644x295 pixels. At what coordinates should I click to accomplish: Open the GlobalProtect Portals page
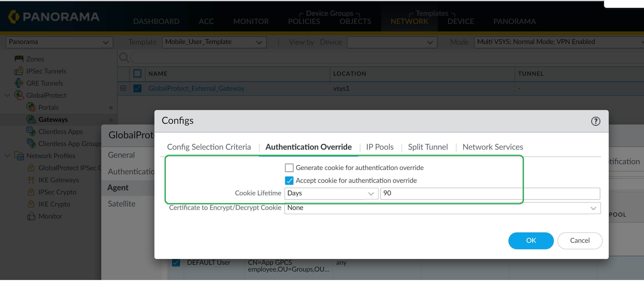coord(49,107)
